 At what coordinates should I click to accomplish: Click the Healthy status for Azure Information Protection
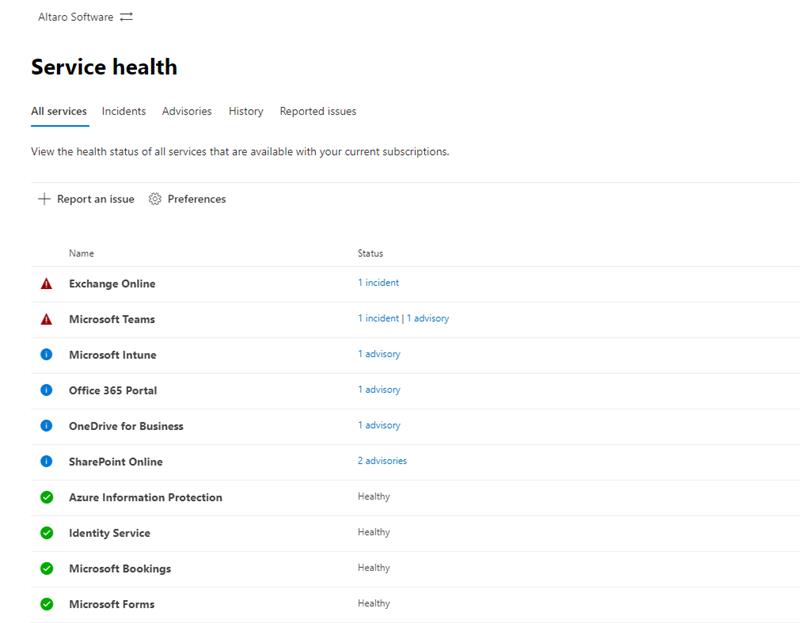point(374,496)
